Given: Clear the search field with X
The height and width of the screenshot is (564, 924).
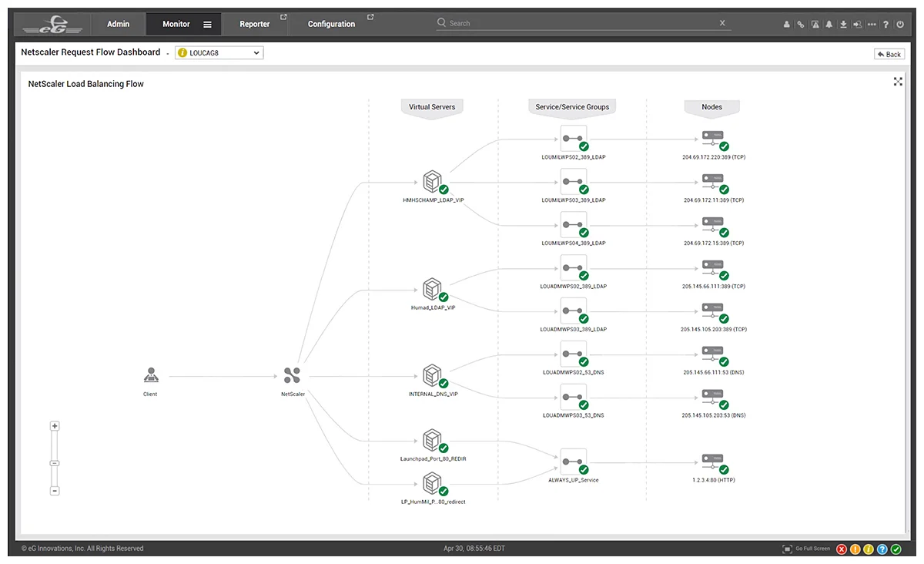Looking at the screenshot, I should click(722, 23).
